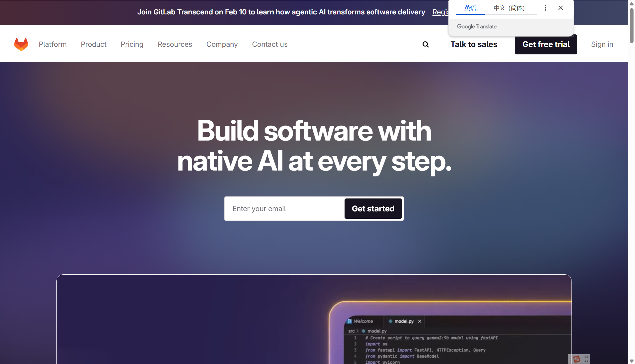This screenshot has width=635, height=364.
Task: Close the Google Translate popup
Action: [x=560, y=8]
